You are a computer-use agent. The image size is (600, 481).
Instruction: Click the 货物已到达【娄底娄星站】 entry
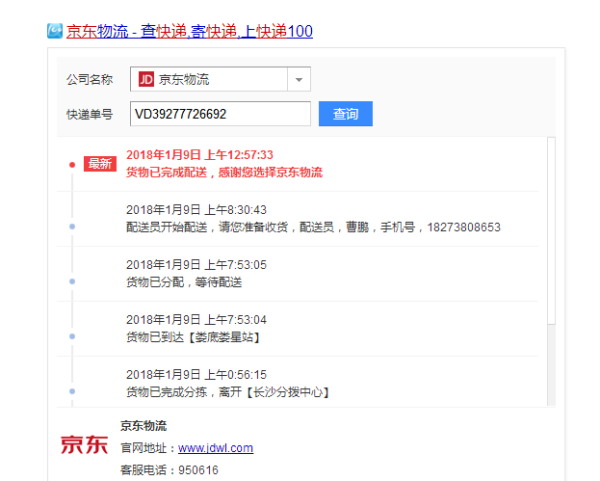pos(193,337)
